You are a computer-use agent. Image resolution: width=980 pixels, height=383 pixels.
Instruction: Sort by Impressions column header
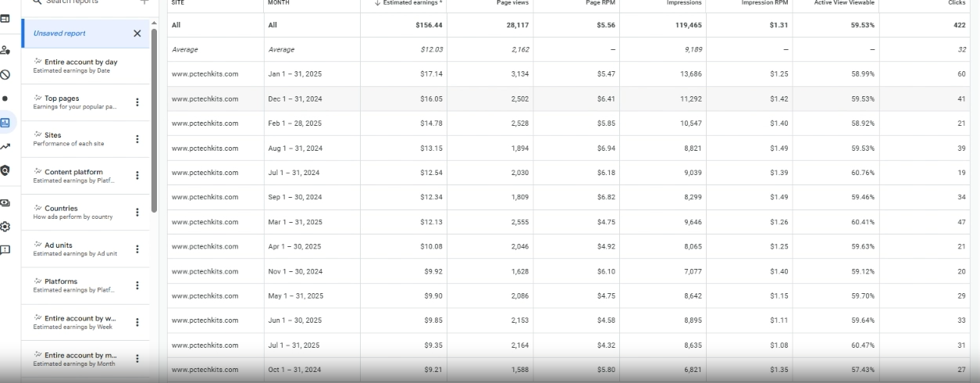pos(685,3)
